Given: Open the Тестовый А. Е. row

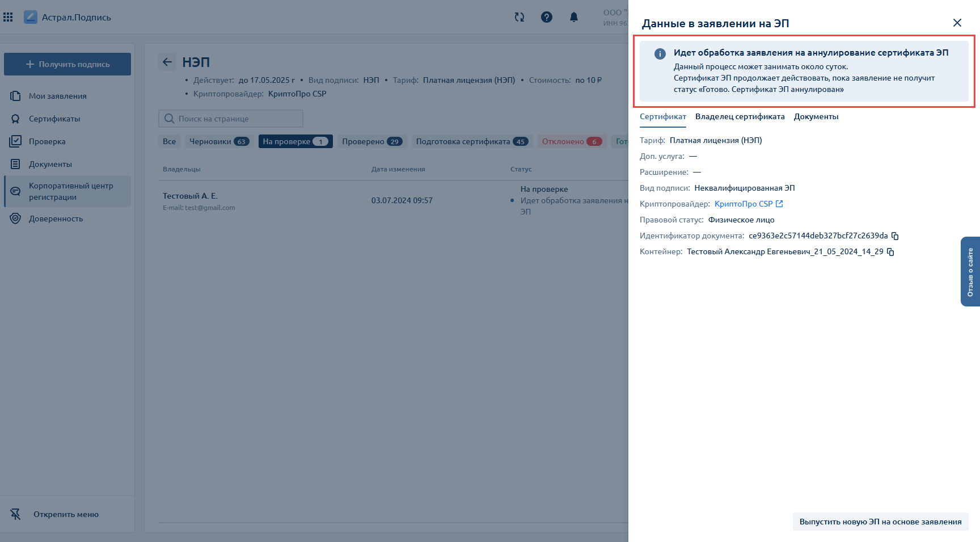Looking at the screenshot, I should (394, 200).
